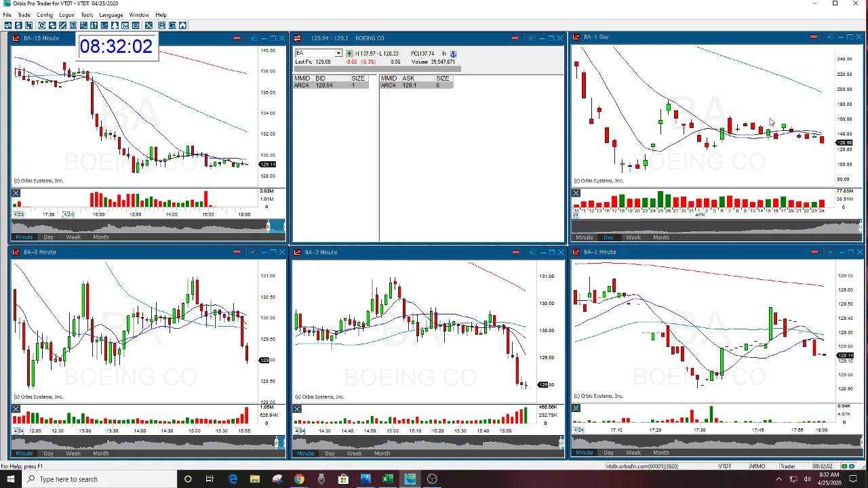Click the dollar sign toolbar icon

coord(18,25)
